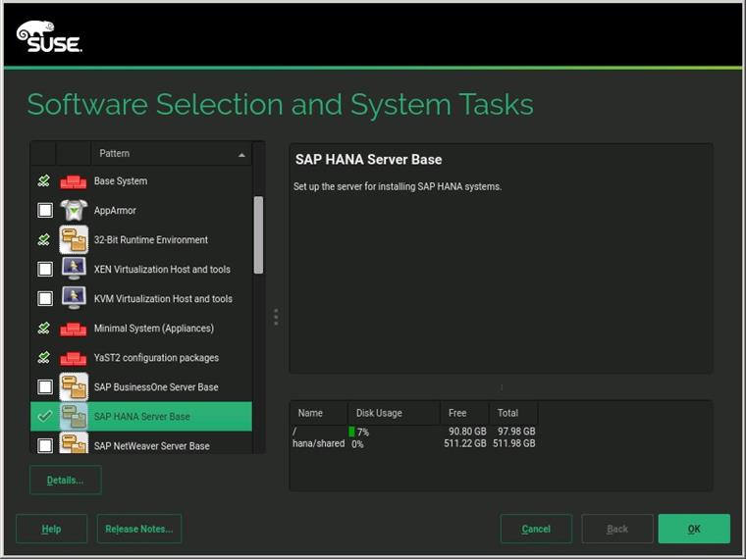This screenshot has width=746, height=560.
Task: Click the SAP HANA Server Base description heading
Action: [x=368, y=160]
